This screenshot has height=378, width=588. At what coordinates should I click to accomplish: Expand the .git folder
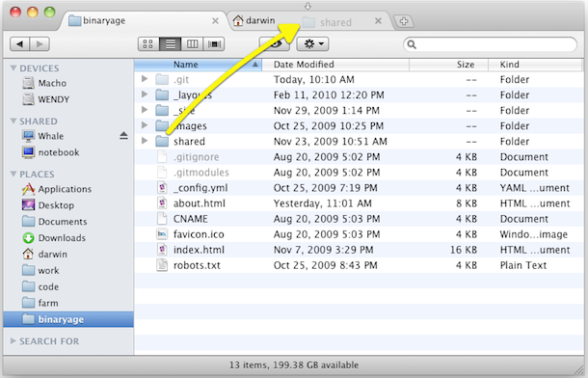(145, 79)
